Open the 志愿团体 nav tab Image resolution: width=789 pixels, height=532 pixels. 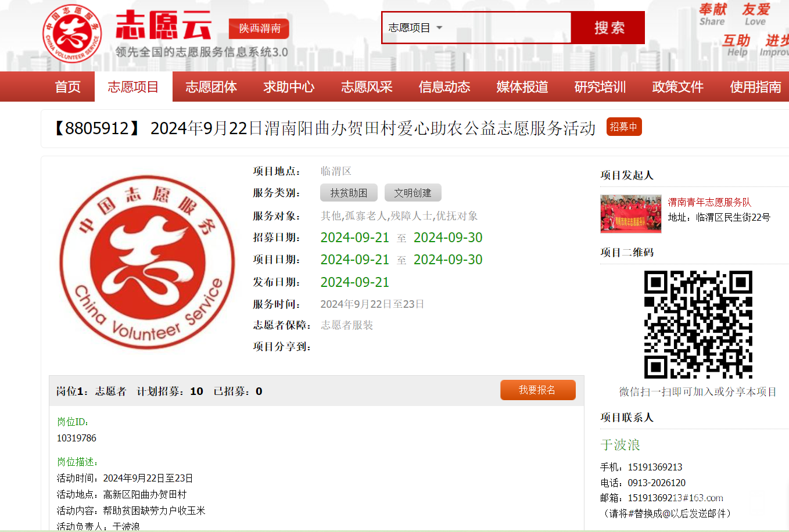point(211,87)
